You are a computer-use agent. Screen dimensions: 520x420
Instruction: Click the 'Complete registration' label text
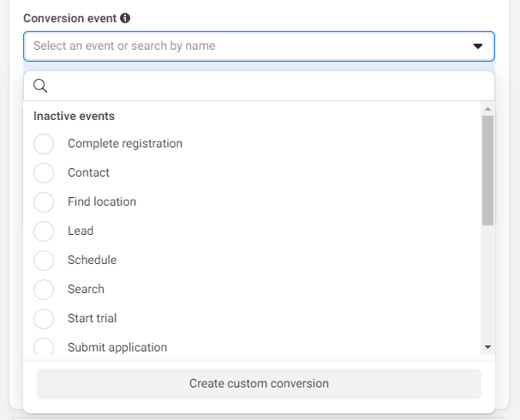pyautogui.click(x=125, y=144)
